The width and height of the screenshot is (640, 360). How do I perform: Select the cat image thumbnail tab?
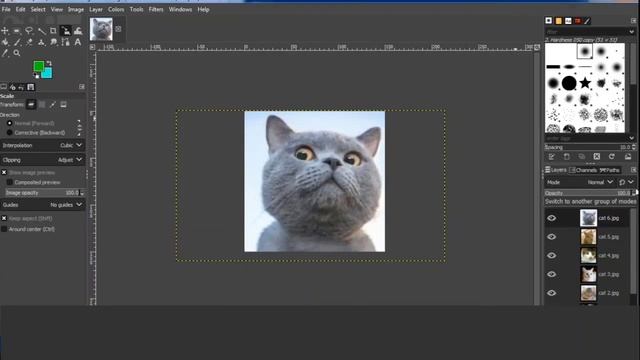pyautogui.click(x=101, y=29)
